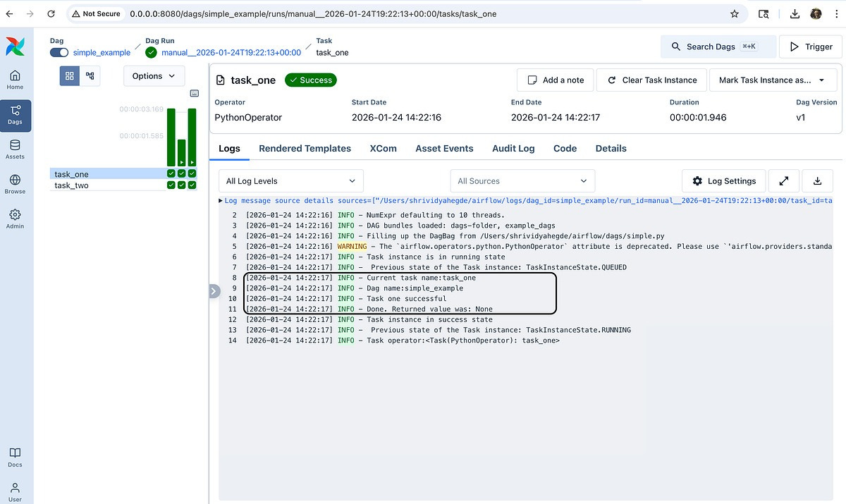846x504 pixels.
Task: Click the WARNING log line 5
Action: pos(529,247)
